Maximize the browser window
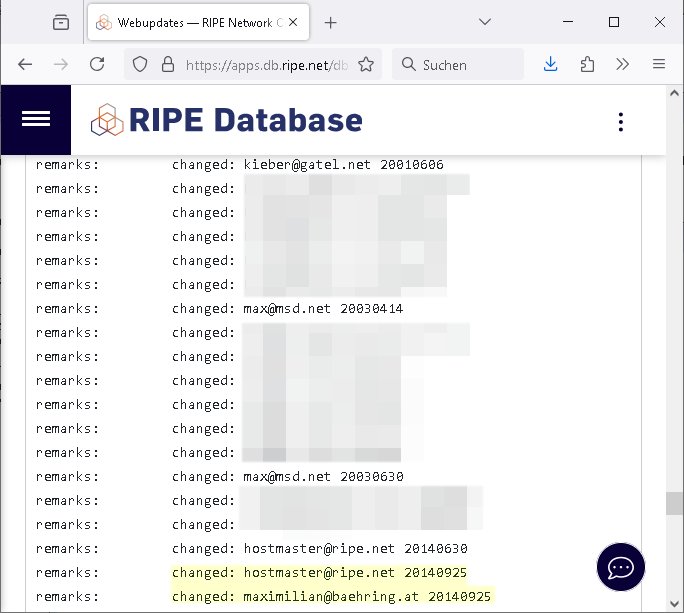The height and width of the screenshot is (613, 684). pyautogui.click(x=614, y=22)
